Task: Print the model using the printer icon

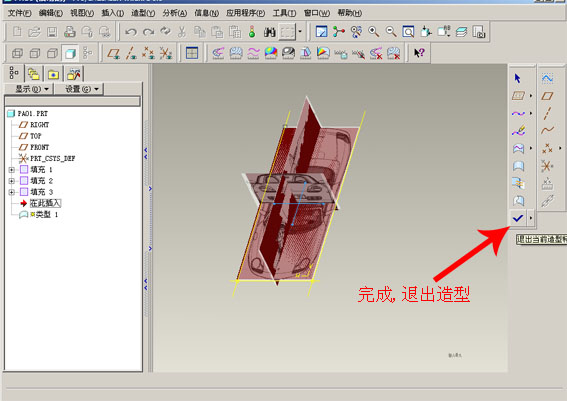Action: [x=69, y=32]
